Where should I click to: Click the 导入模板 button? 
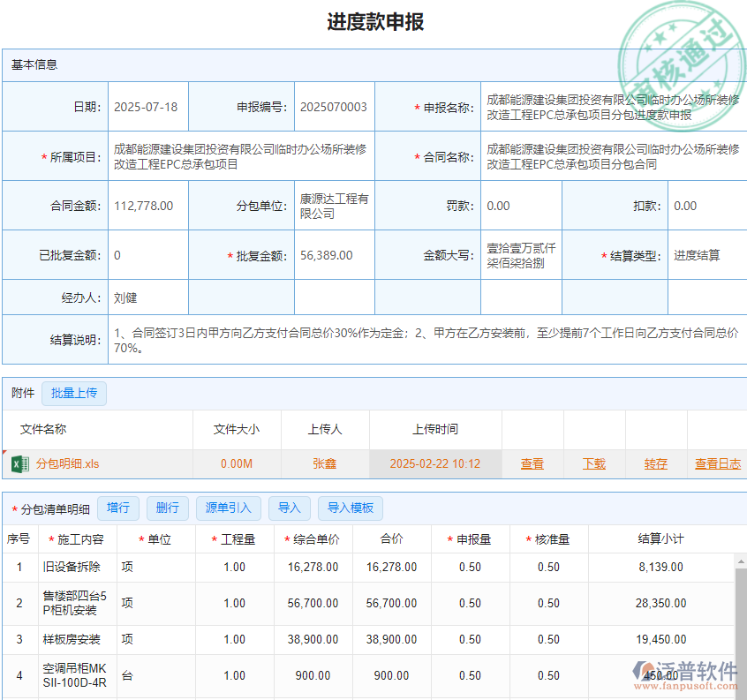[351, 508]
